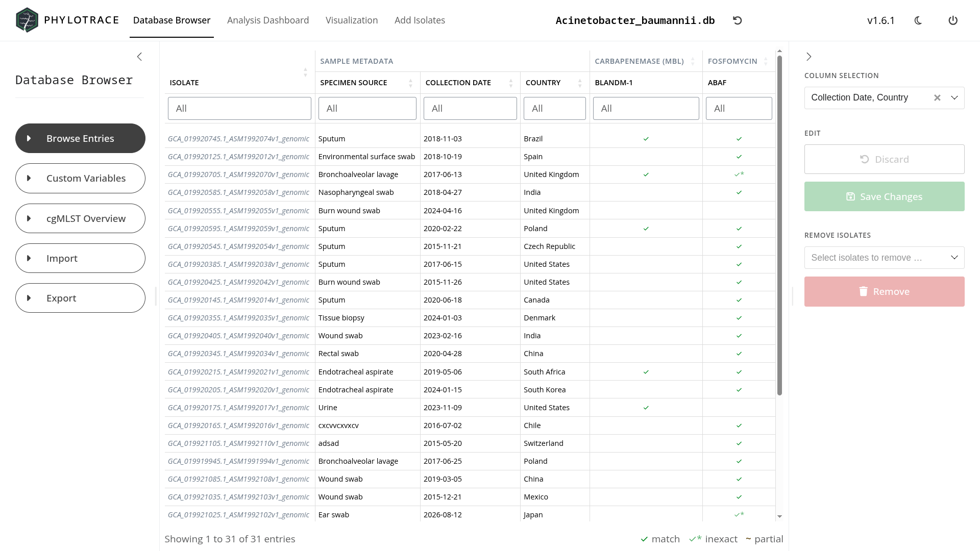Select isolate GCA_019920555.1_ASM1992055v1_genomic
The image size is (980, 551).
[238, 211]
